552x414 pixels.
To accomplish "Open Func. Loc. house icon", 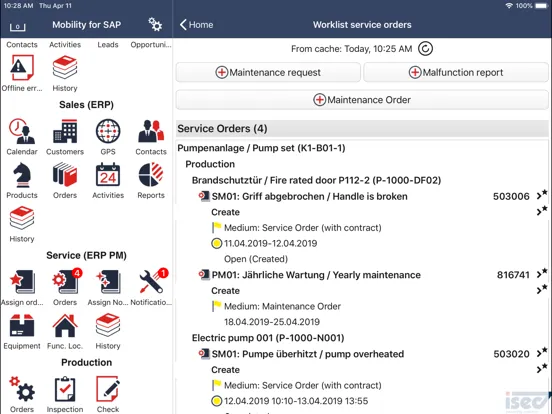I will (x=65, y=325).
